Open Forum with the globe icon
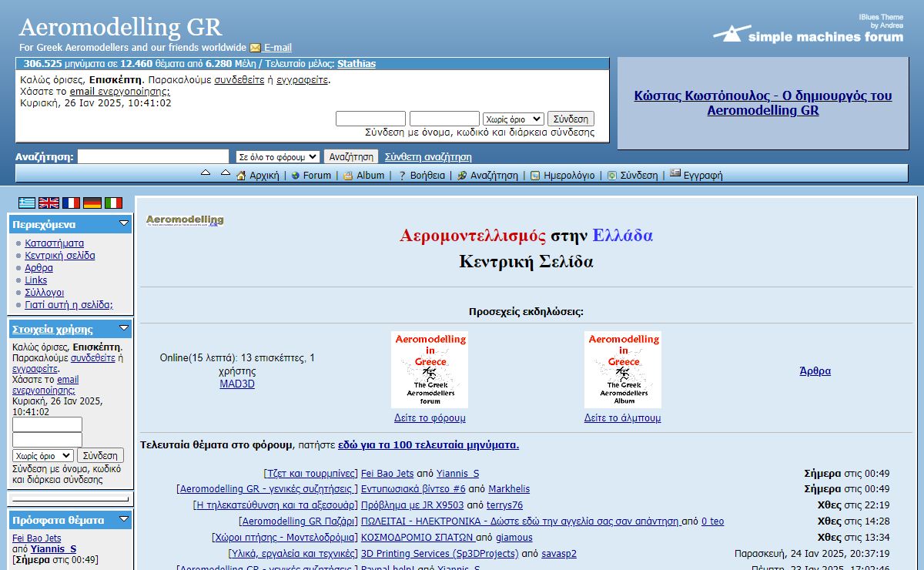 [x=311, y=175]
